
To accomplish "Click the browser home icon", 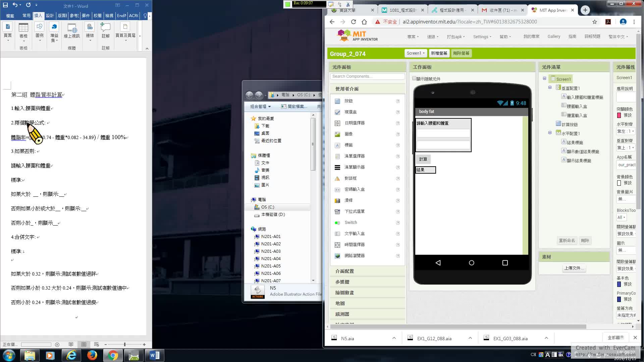I will [x=364, y=22].
